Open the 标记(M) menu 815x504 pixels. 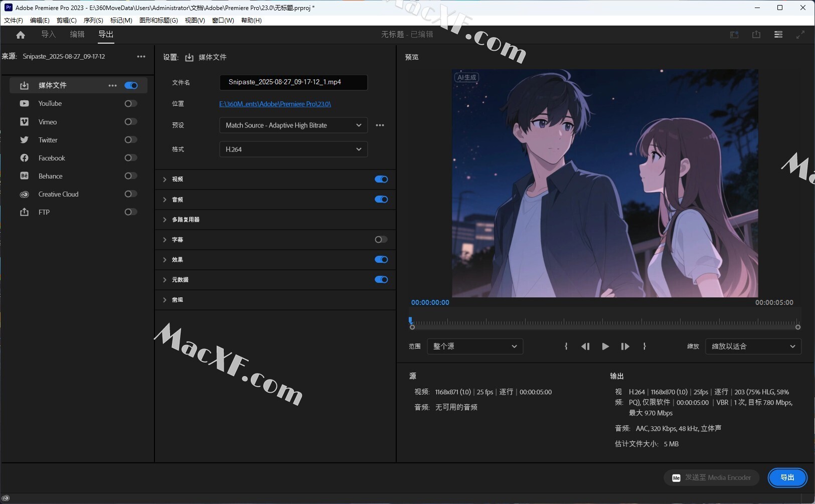[121, 21]
